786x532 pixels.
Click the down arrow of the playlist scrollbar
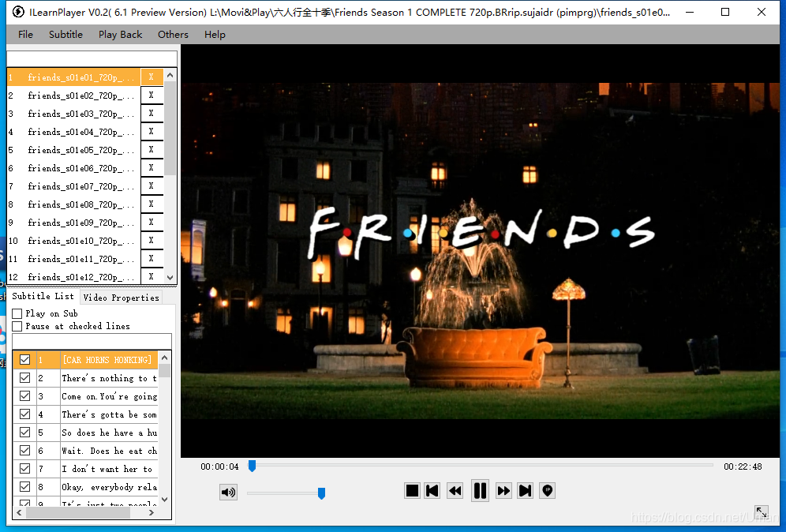(170, 277)
